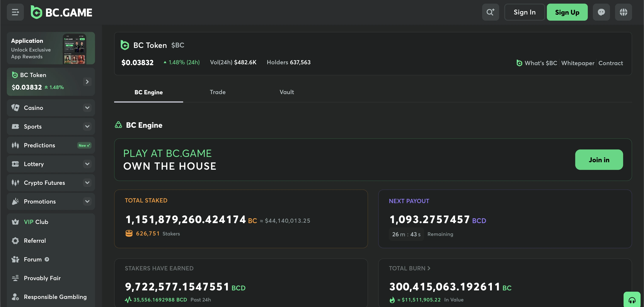The image size is (644, 307).
Task: Open the Predictions menu item
Action: point(51,145)
